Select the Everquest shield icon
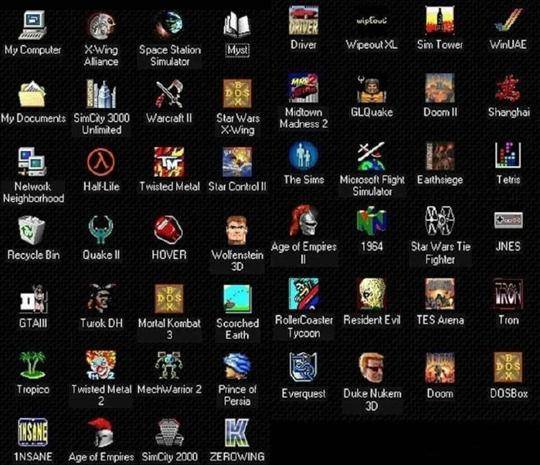The image size is (540, 465). 303,368
